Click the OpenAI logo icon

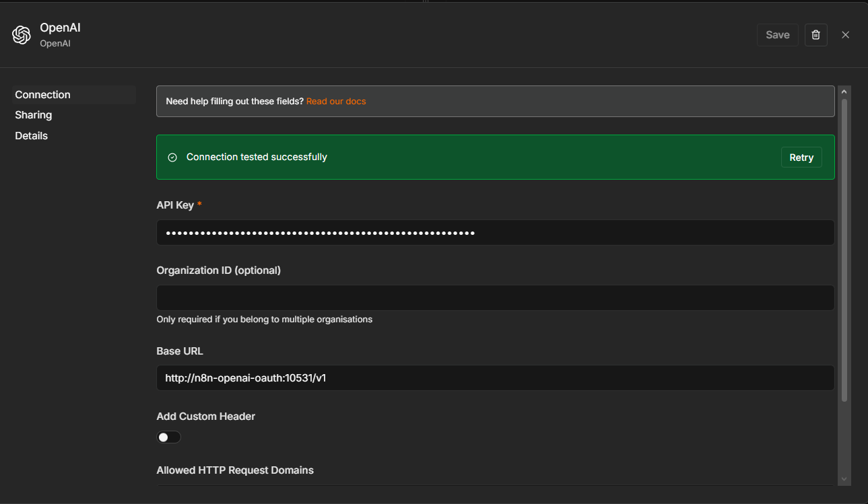pyautogui.click(x=22, y=35)
